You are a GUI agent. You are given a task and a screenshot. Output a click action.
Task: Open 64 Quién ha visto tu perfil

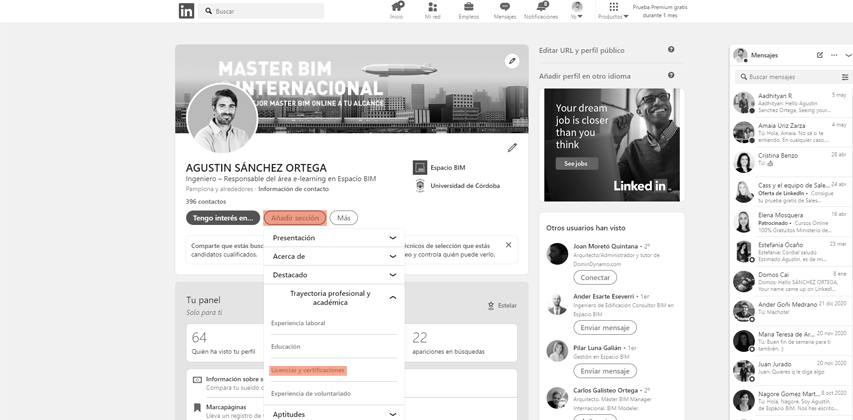[223, 344]
